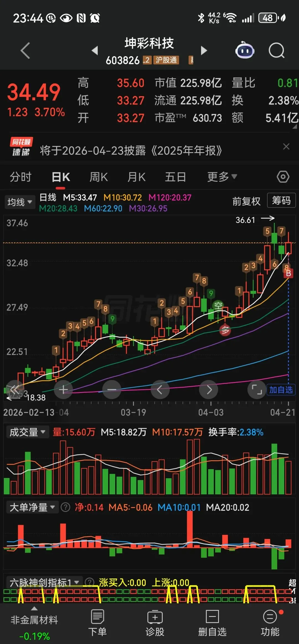This screenshot has height=644, width=299.
Task: Tap stock code 603826
Action: [x=123, y=60]
